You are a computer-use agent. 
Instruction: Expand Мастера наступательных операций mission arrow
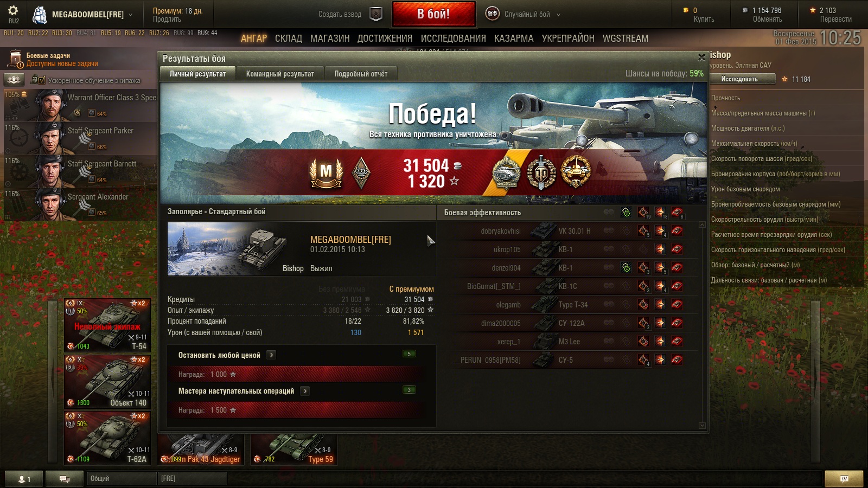305,391
